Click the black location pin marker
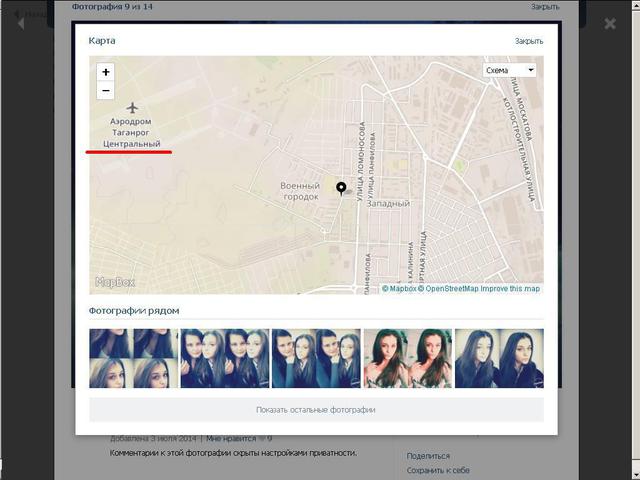The width and height of the screenshot is (640, 480). pyautogui.click(x=341, y=188)
